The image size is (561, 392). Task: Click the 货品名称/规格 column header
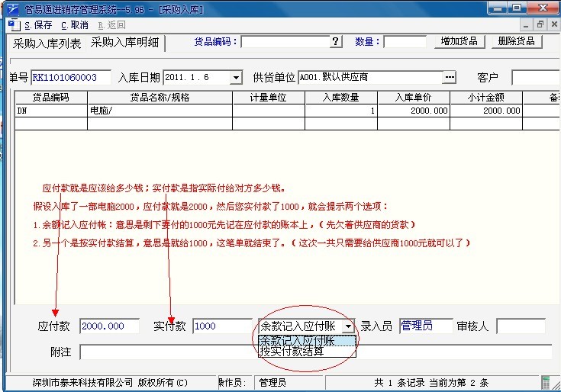click(x=160, y=98)
